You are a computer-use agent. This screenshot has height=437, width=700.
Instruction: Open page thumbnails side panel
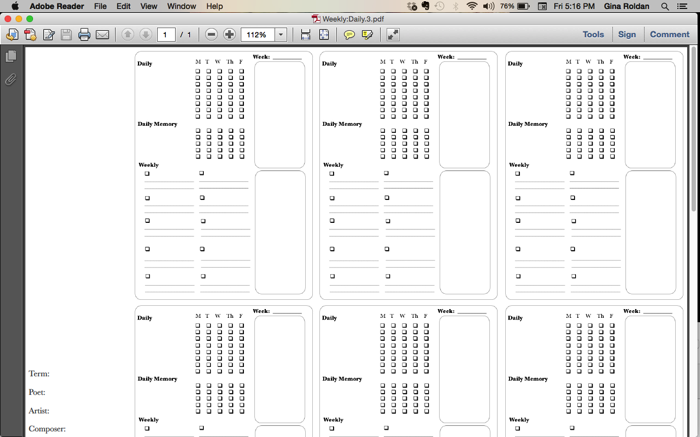tap(11, 56)
